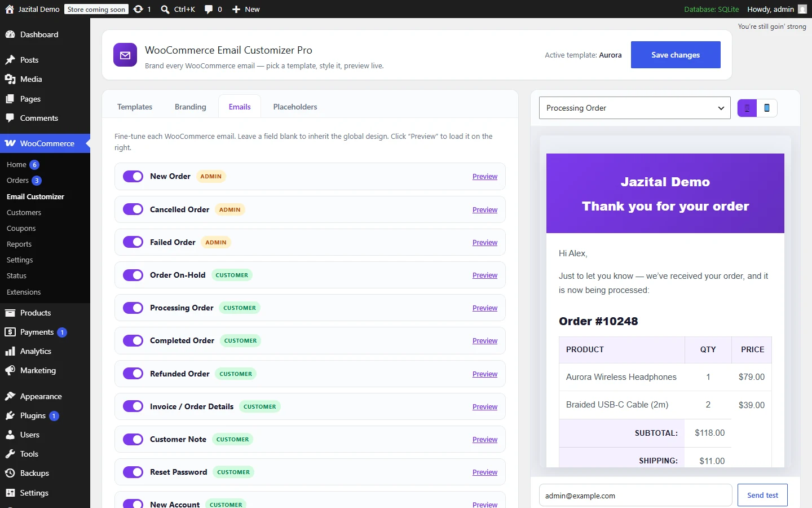Click the plus New icon
This screenshot has height=508, width=812.
(x=236, y=9)
